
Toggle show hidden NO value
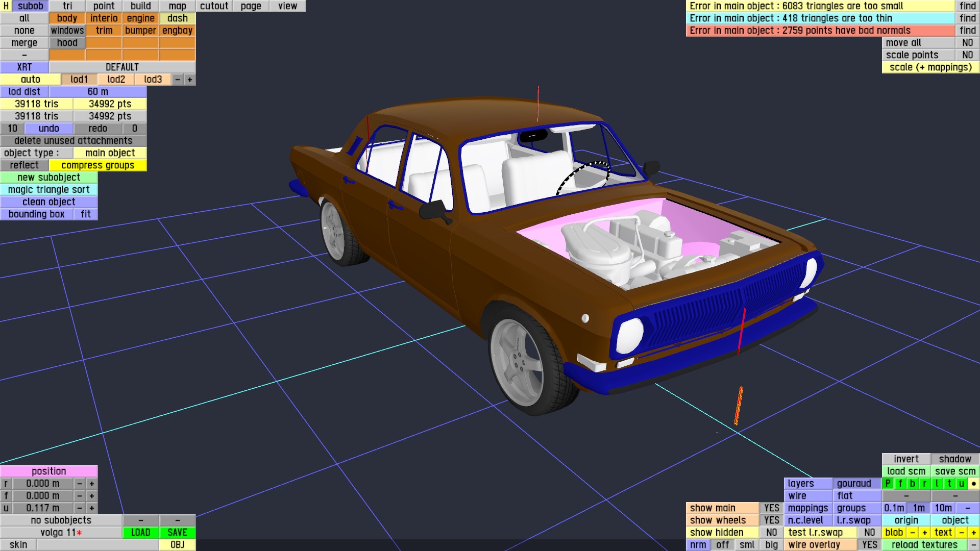click(771, 532)
